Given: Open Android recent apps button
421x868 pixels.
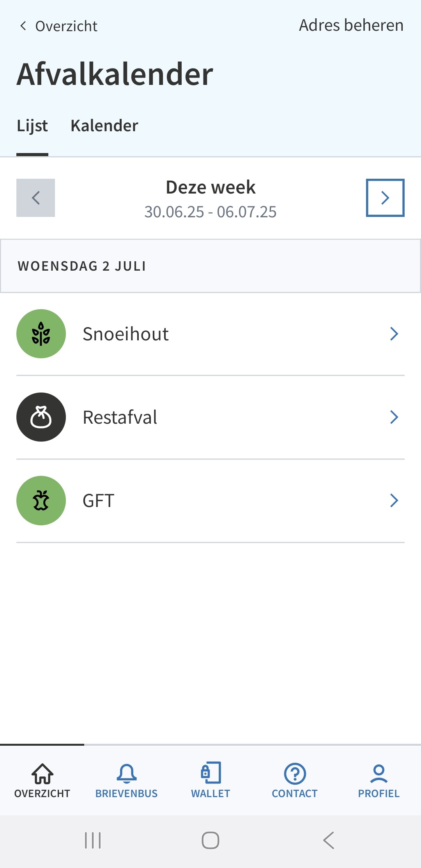Looking at the screenshot, I should 93,840.
